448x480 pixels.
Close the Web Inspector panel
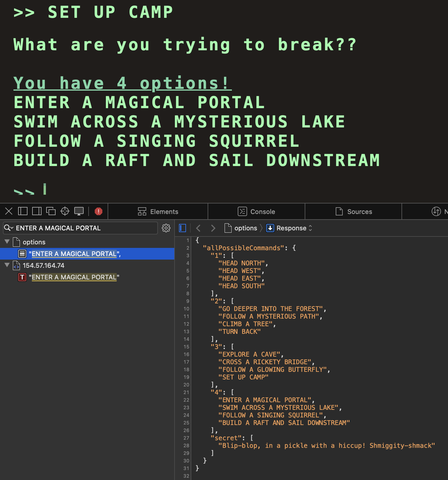pyautogui.click(x=9, y=211)
